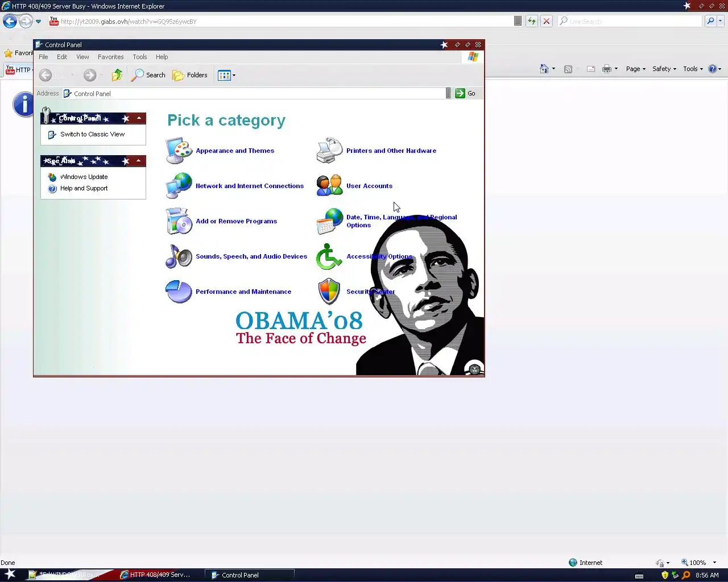Click the Control Panel taskbar button
Image resolution: width=728 pixels, height=582 pixels.
pyautogui.click(x=250, y=575)
